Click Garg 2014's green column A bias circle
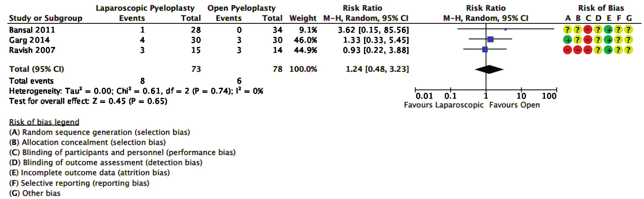 [567, 40]
